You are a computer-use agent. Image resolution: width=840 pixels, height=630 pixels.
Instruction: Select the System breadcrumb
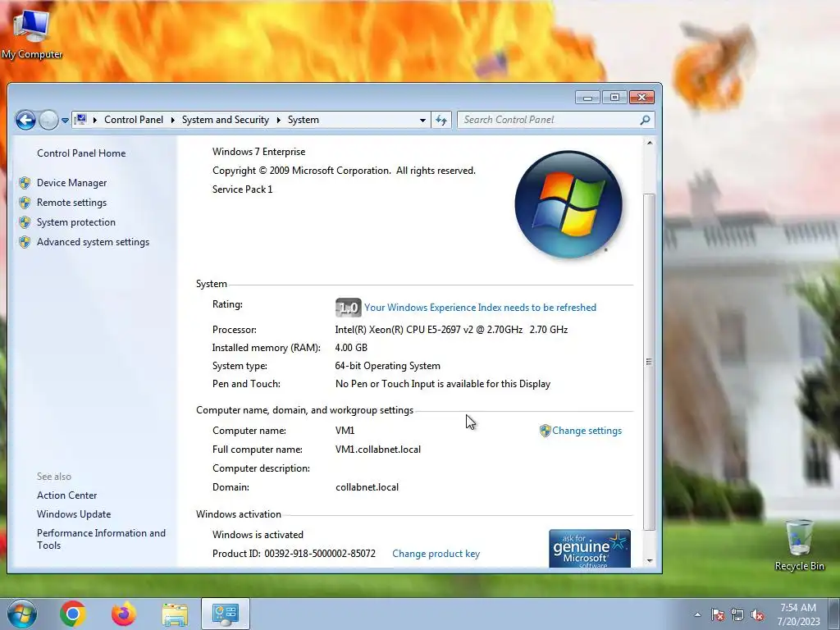pyautogui.click(x=304, y=120)
